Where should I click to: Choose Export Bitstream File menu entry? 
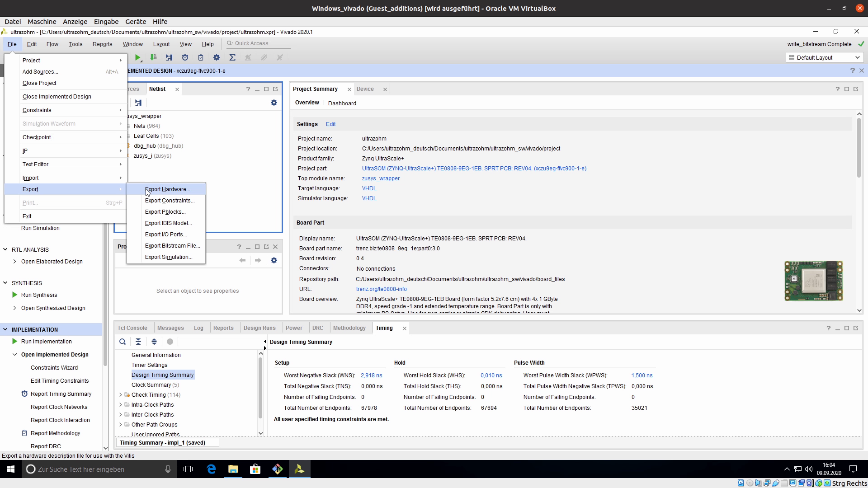(x=172, y=245)
